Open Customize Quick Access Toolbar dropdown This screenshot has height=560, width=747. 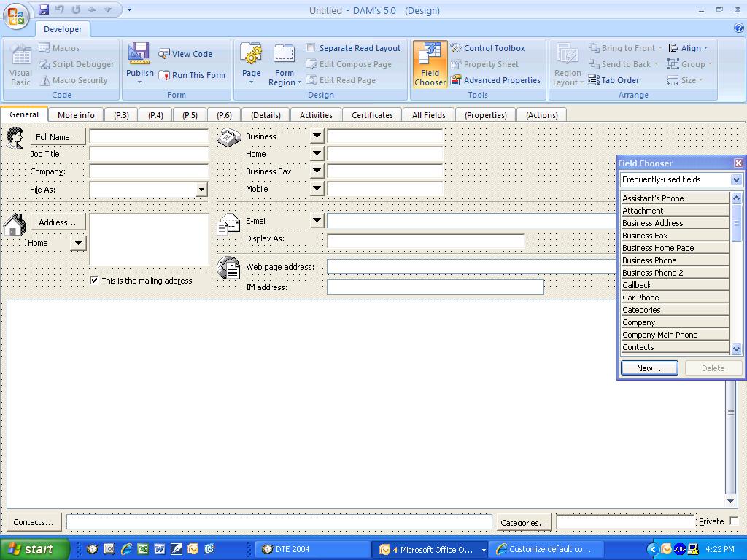[129, 9]
